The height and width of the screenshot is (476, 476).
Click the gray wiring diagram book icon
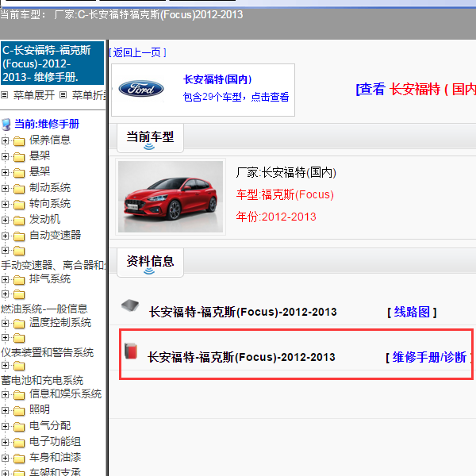coord(130,305)
